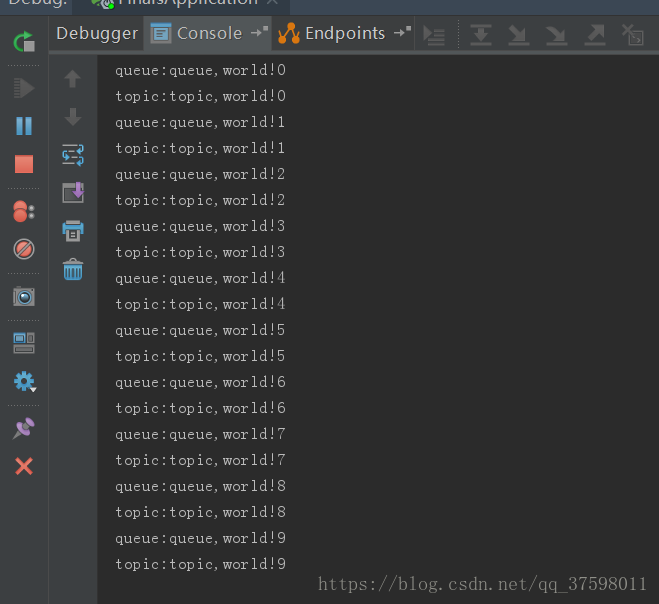
Task: Enable scroll to end of console output
Action: click(73, 193)
